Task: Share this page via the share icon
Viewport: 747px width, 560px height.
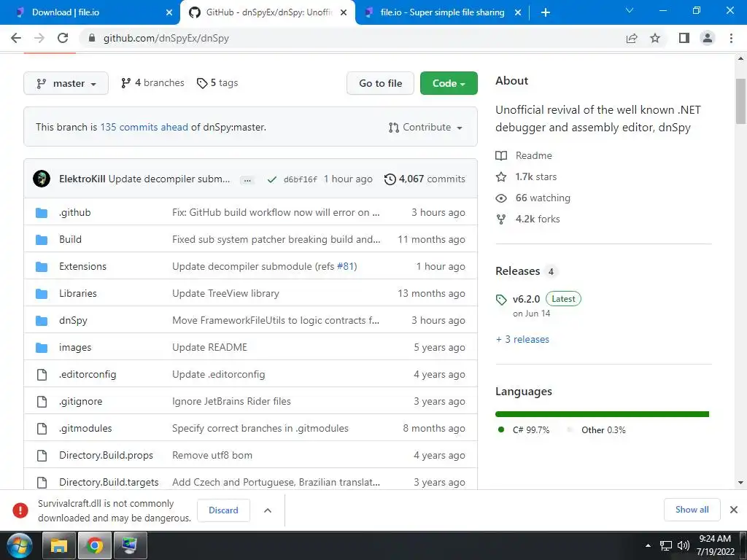Action: [x=632, y=38]
